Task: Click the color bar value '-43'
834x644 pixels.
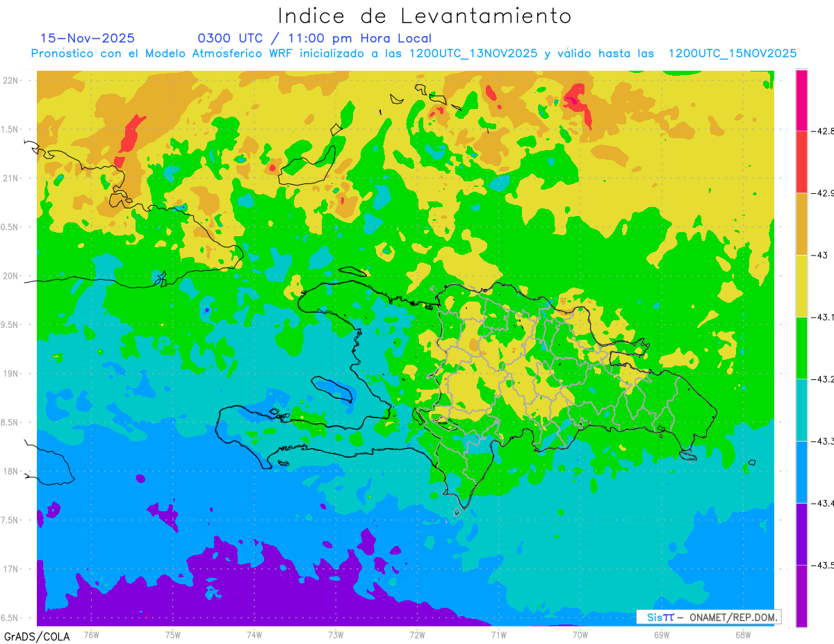Action: [x=819, y=255]
